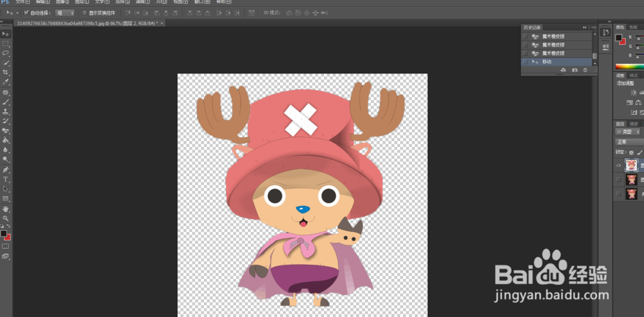The height and width of the screenshot is (317, 644).
Task: Switch to the 通道 (Channels) tab
Action: point(634,124)
